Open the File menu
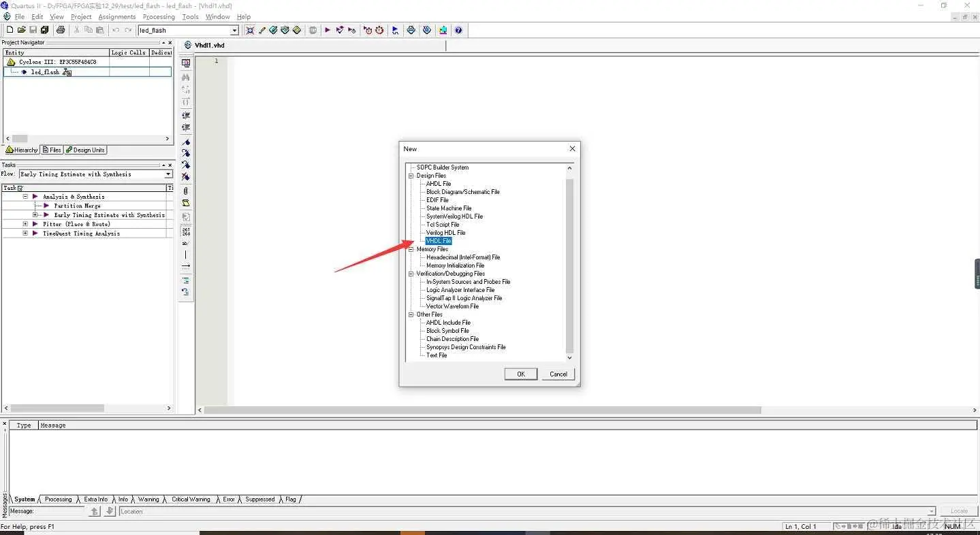980x535 pixels. pyautogui.click(x=19, y=16)
